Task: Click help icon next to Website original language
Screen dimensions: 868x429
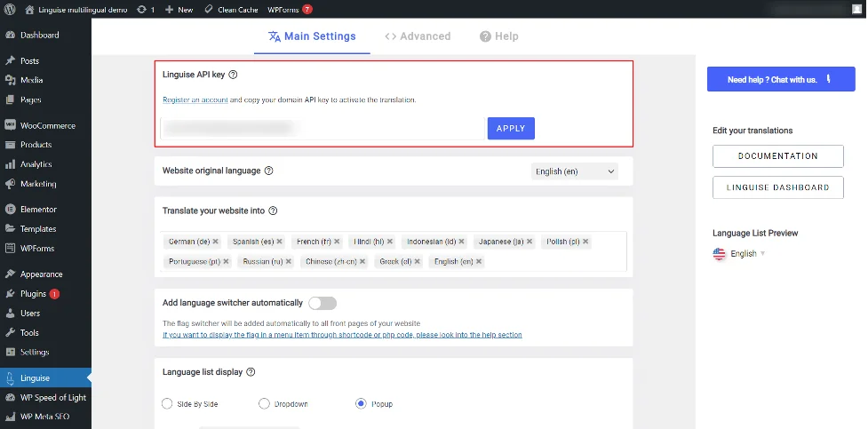Action: point(269,171)
